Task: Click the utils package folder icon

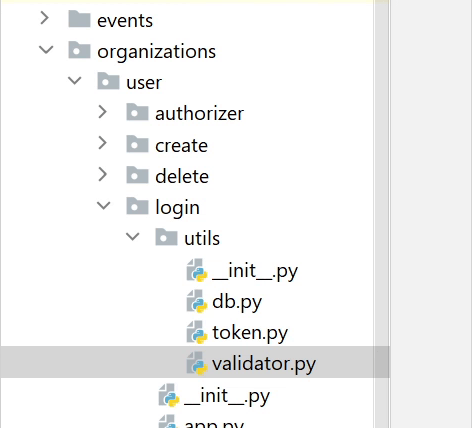Action: (166, 236)
